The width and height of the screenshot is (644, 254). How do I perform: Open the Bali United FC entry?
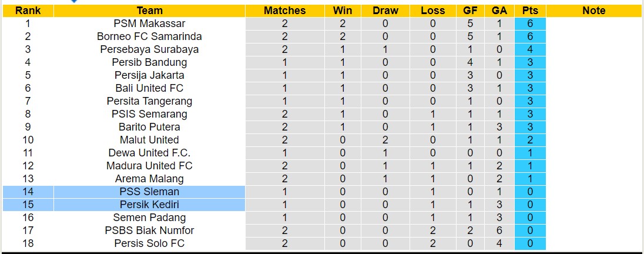click(149, 88)
